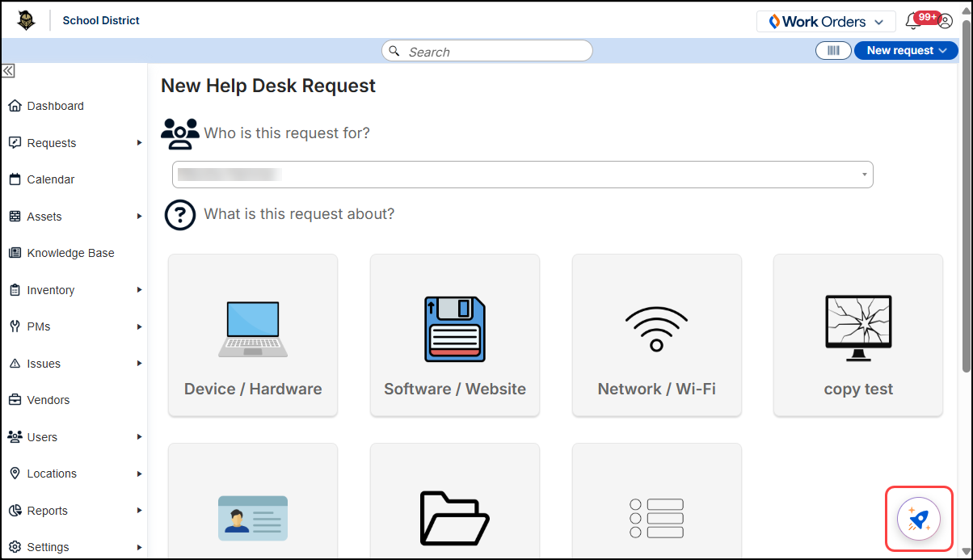Open the rocket assistant button

point(919,519)
